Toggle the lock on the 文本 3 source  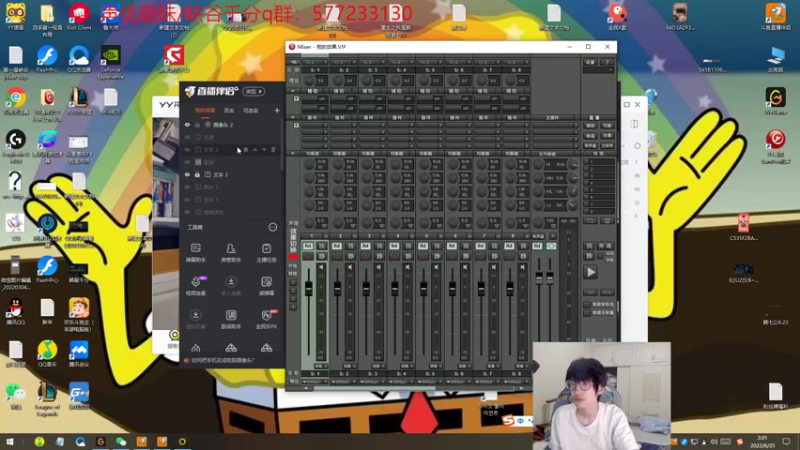click(197, 174)
